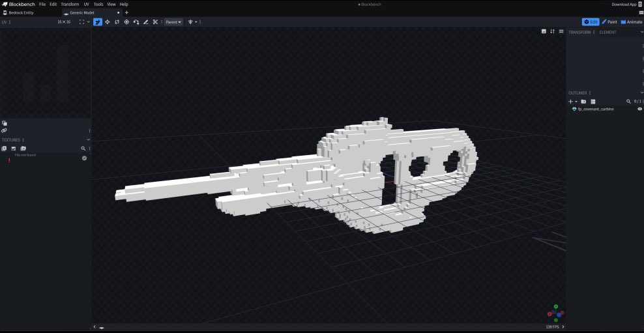Open dropdown arrow next to center alignment icon
Screen dimensions: 644x333
point(196,22)
